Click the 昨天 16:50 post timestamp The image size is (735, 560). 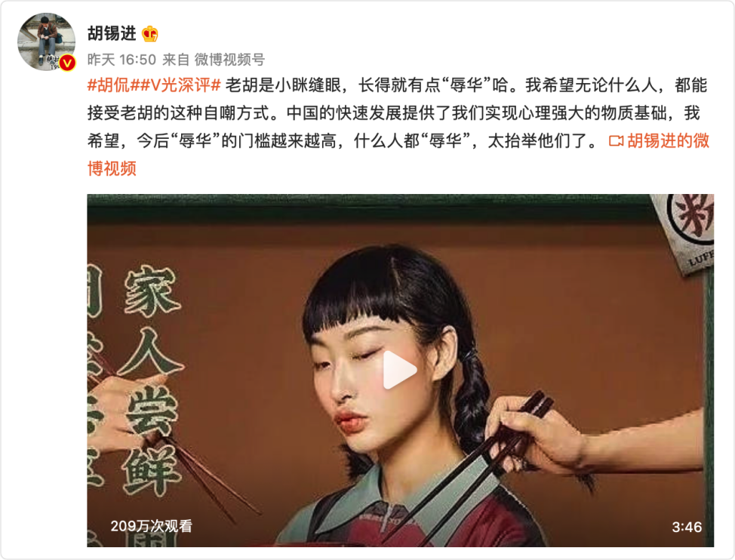[121, 60]
